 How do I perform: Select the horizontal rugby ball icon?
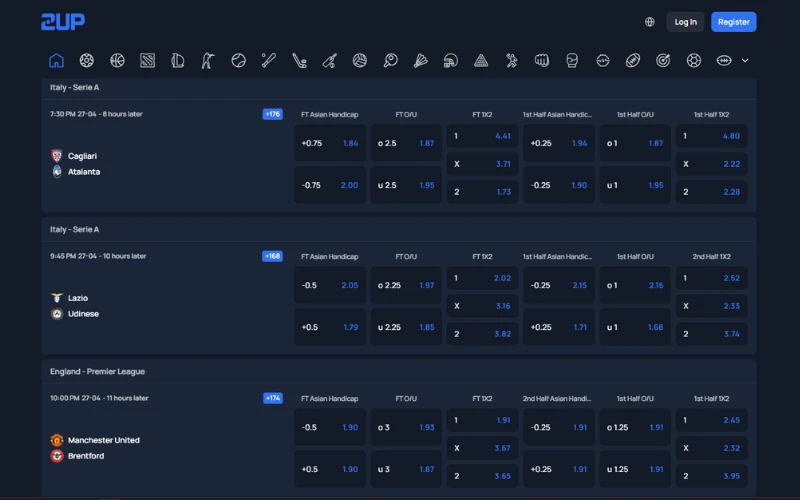click(724, 60)
